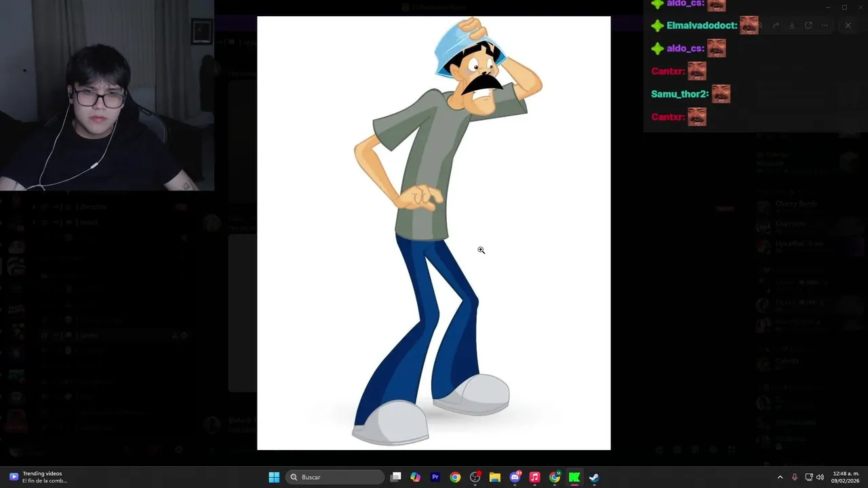Expand the hidden system tray icons chevron
This screenshot has width=868, height=488.
(x=780, y=477)
